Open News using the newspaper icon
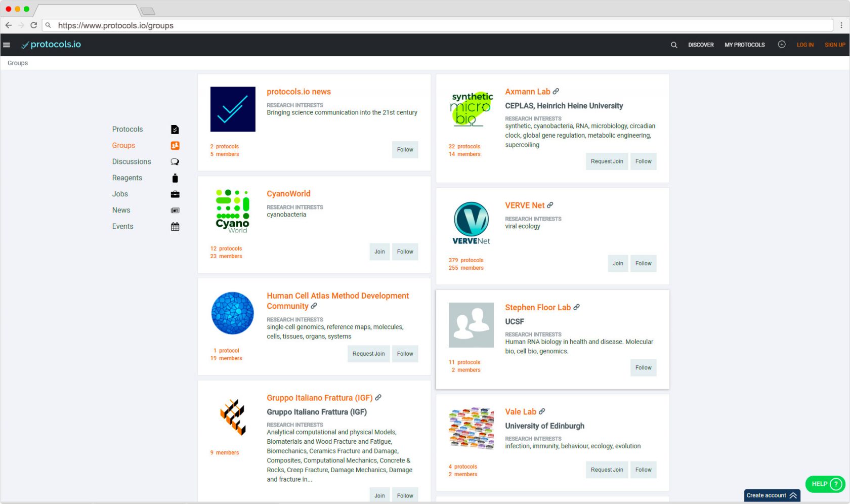The height and width of the screenshot is (504, 850). (x=175, y=210)
